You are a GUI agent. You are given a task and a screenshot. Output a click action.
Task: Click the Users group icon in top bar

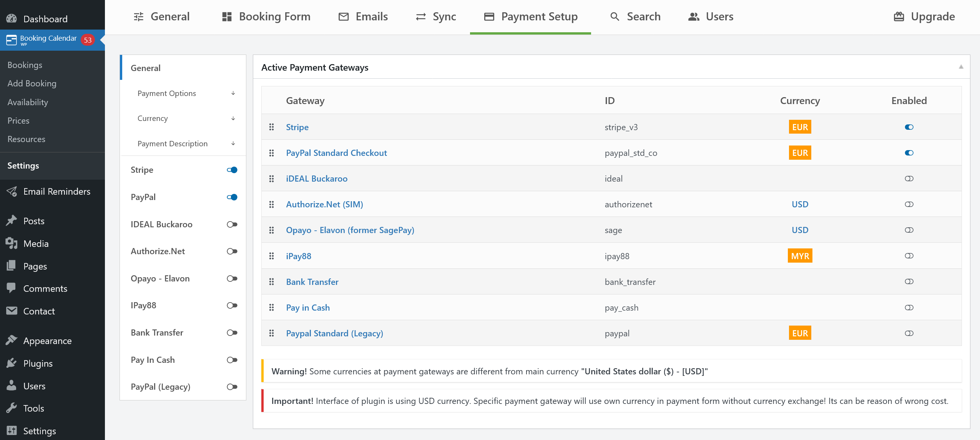click(x=694, y=17)
